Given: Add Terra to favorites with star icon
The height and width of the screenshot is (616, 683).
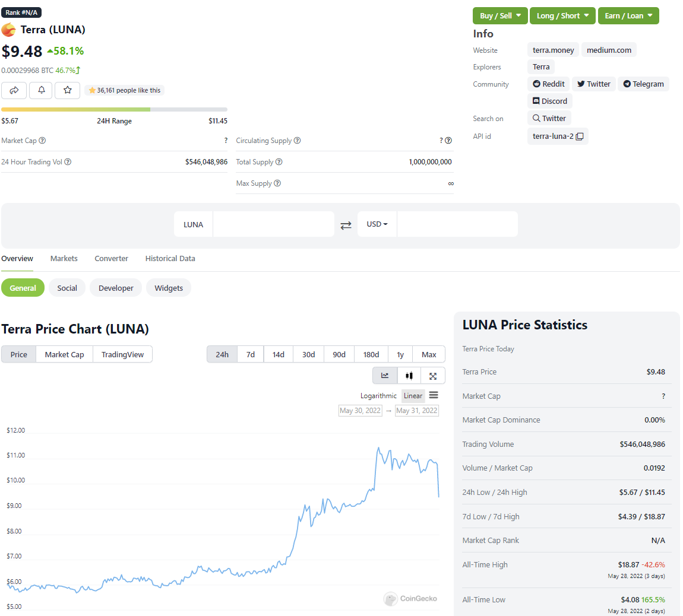Looking at the screenshot, I should (x=68, y=90).
